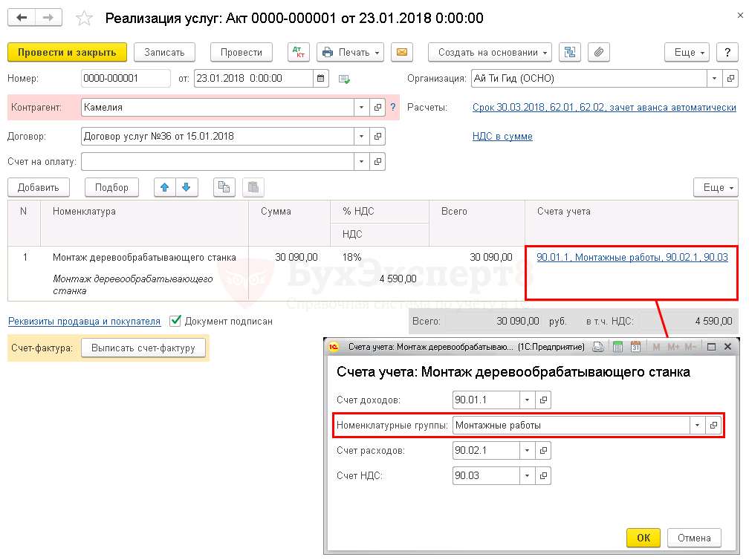Click the Провести и закрыть button
Screen dimensions: 749x560
[x=67, y=52]
